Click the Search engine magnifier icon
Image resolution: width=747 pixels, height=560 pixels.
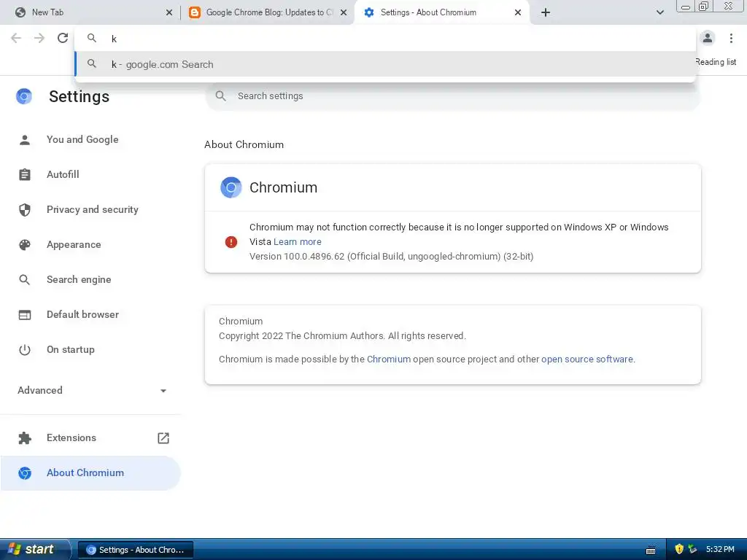pyautogui.click(x=25, y=279)
